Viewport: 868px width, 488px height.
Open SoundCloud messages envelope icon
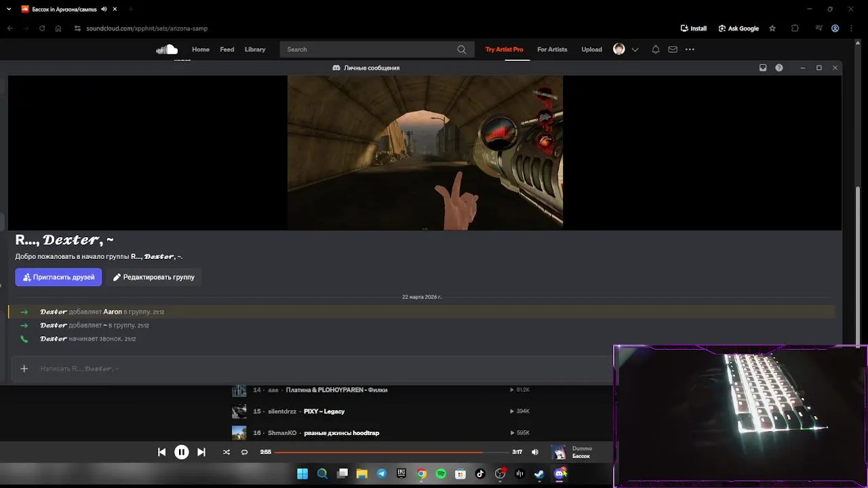(x=673, y=49)
